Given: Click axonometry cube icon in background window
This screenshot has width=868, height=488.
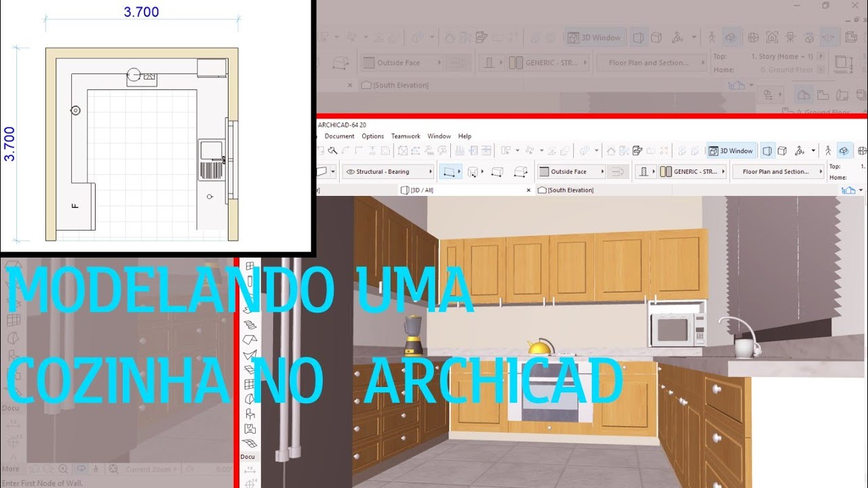Looking at the screenshot, I should click(656, 37).
